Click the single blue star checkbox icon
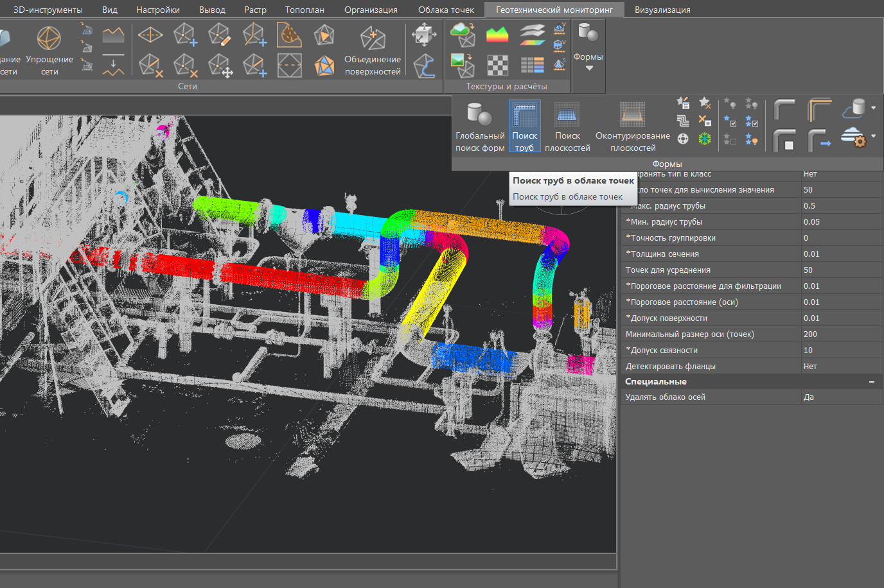Viewport: 884px width, 588px height. coord(730,121)
